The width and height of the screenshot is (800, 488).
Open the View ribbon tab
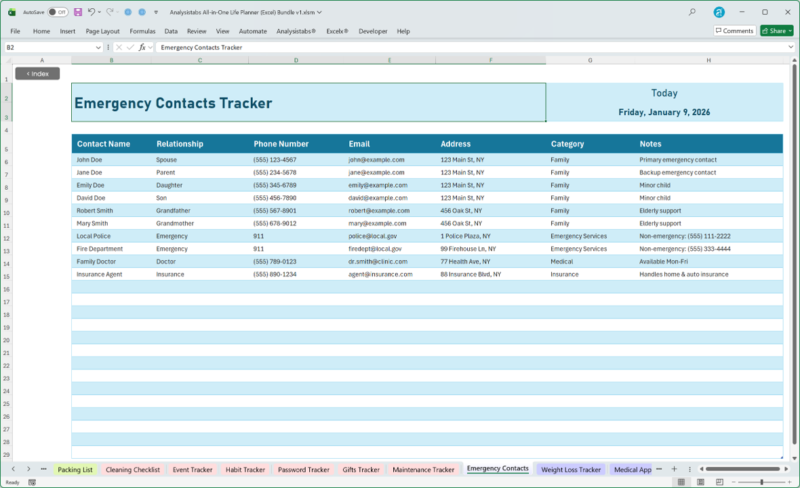point(222,31)
